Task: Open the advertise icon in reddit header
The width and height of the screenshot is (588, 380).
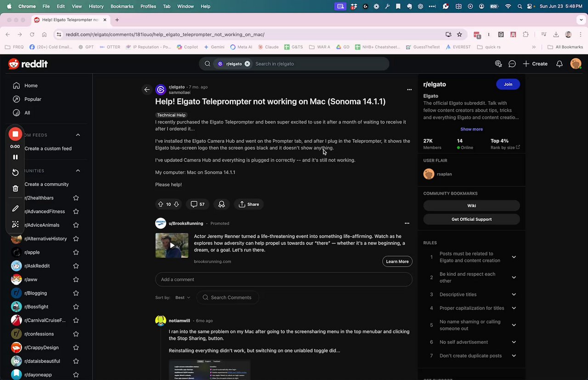Action: click(x=498, y=64)
